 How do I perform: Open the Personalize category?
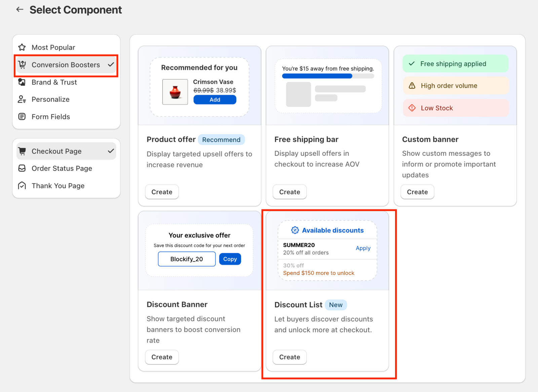click(66, 99)
